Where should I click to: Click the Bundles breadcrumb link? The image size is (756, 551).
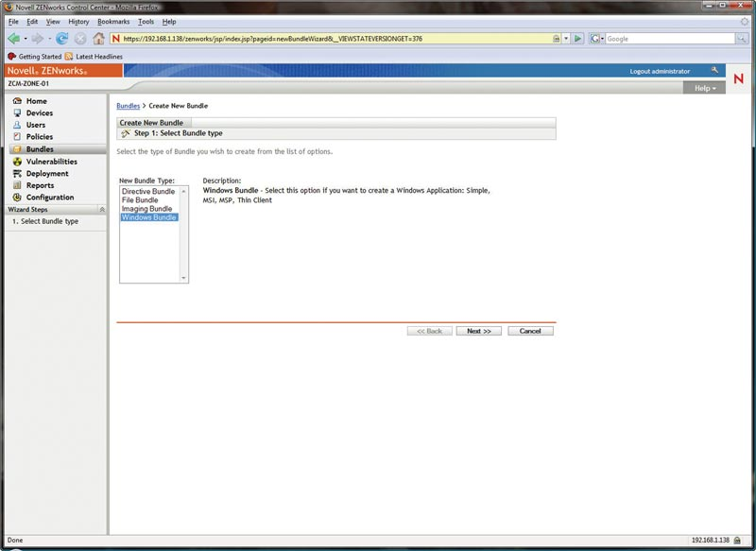click(129, 106)
